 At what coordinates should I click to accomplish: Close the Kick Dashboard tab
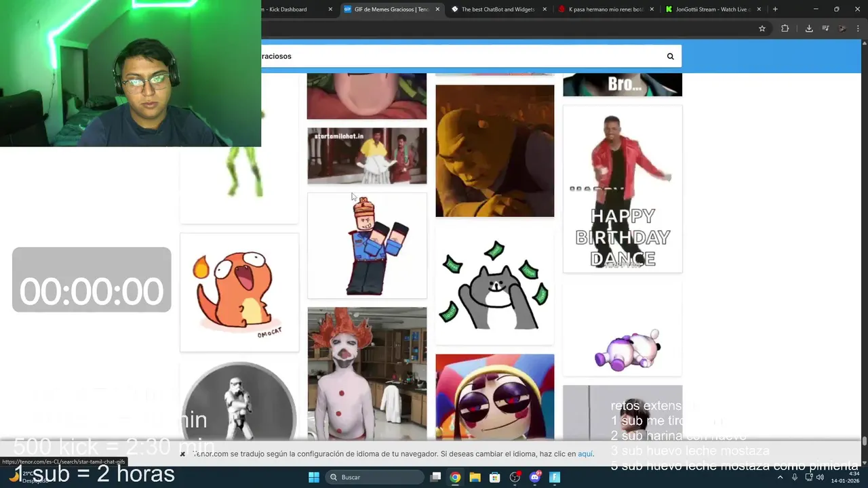pos(330,9)
